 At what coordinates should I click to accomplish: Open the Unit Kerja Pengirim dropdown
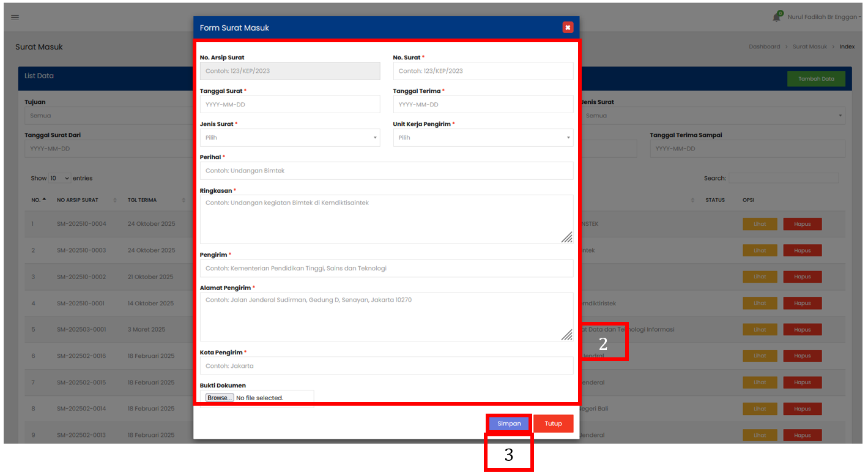(483, 138)
